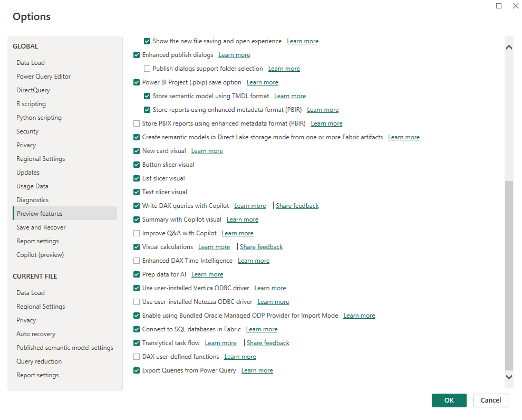Open Learn more for Translytical task flow

coord(221,342)
